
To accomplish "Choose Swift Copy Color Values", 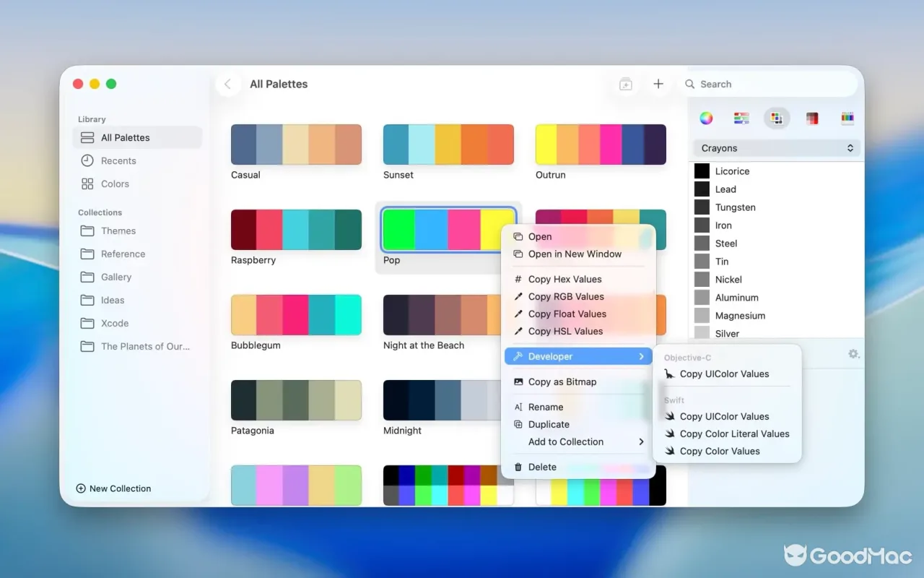I will coord(727,451).
